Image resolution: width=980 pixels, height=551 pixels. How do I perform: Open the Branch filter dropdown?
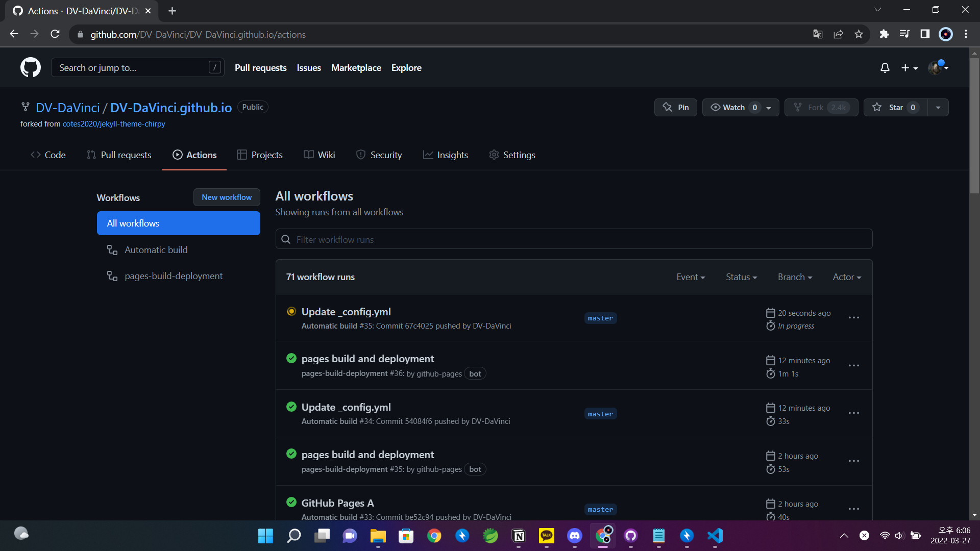pyautogui.click(x=795, y=277)
